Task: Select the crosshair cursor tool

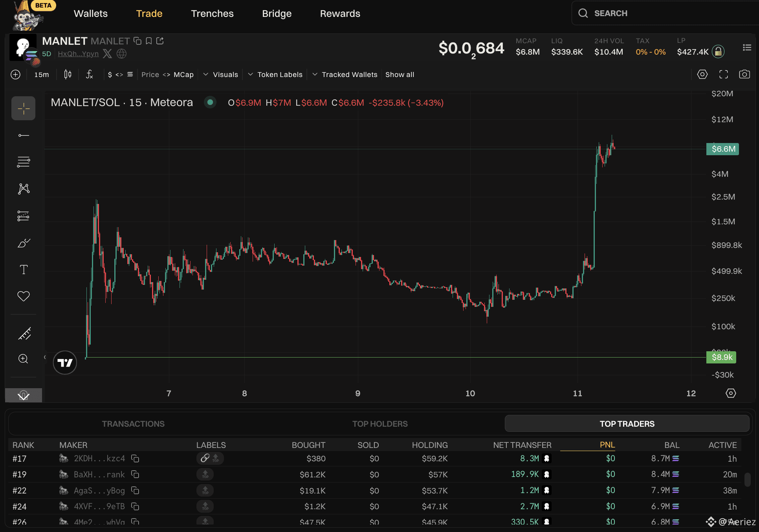Action: point(24,108)
